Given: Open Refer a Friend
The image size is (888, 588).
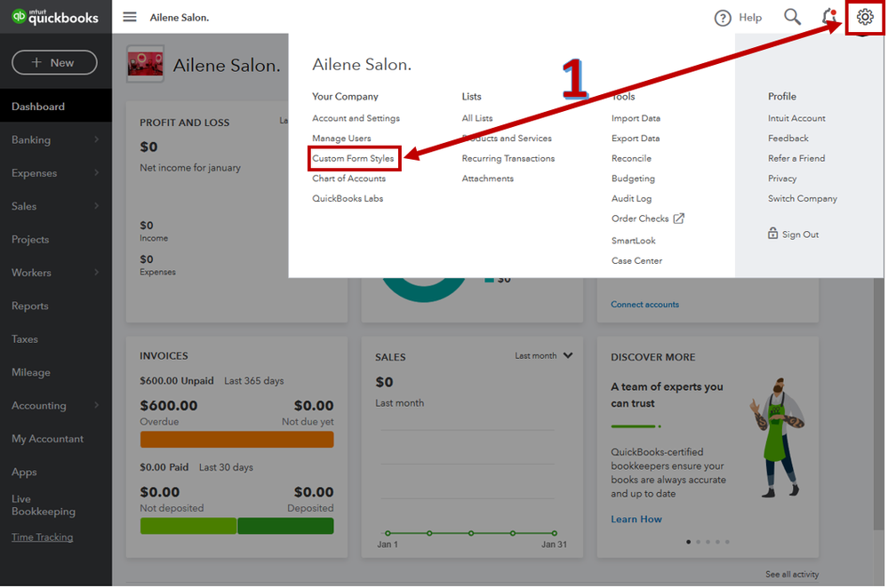Looking at the screenshot, I should click(798, 158).
